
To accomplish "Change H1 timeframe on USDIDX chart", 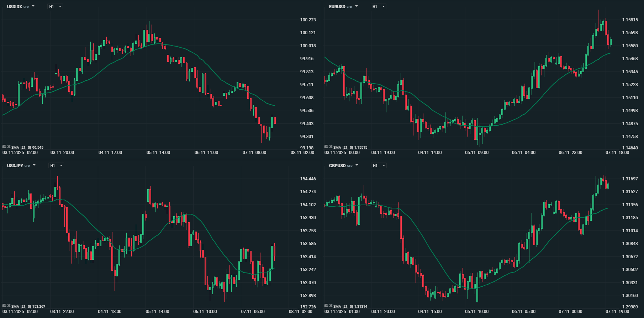I will [x=55, y=6].
